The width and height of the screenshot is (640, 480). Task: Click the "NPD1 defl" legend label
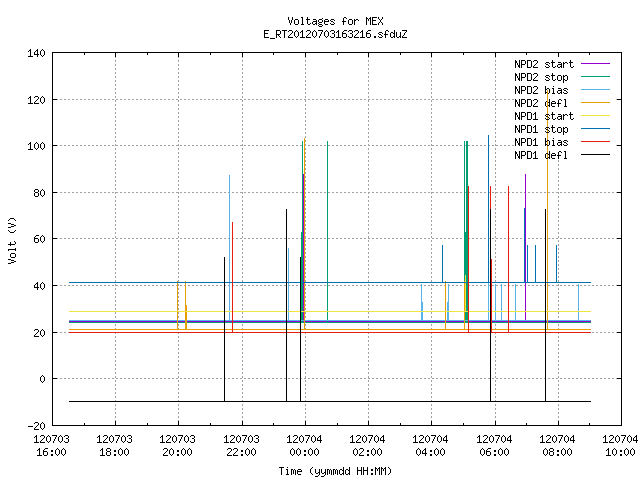541,156
